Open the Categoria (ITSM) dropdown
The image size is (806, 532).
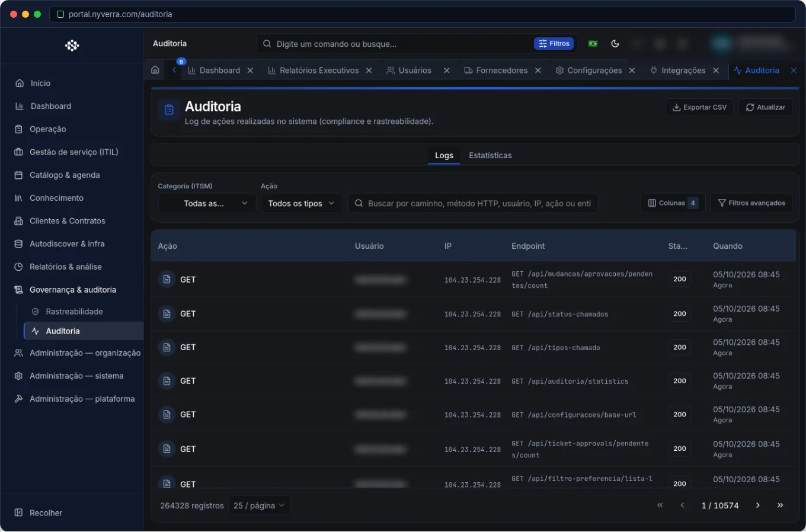pos(207,203)
